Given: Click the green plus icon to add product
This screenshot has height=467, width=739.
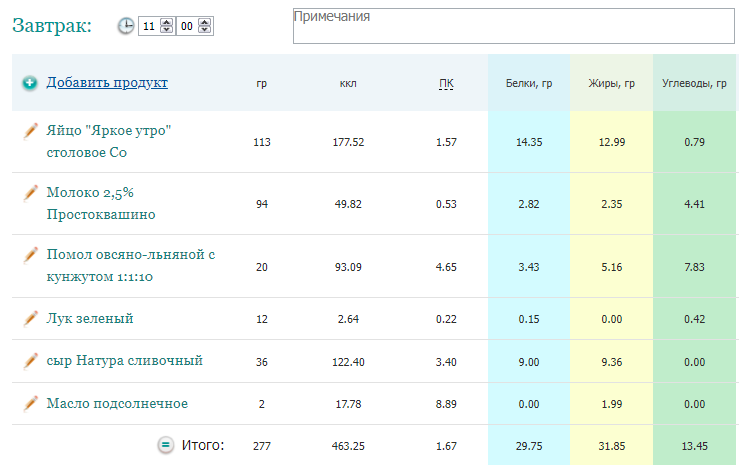Looking at the screenshot, I should [30, 83].
